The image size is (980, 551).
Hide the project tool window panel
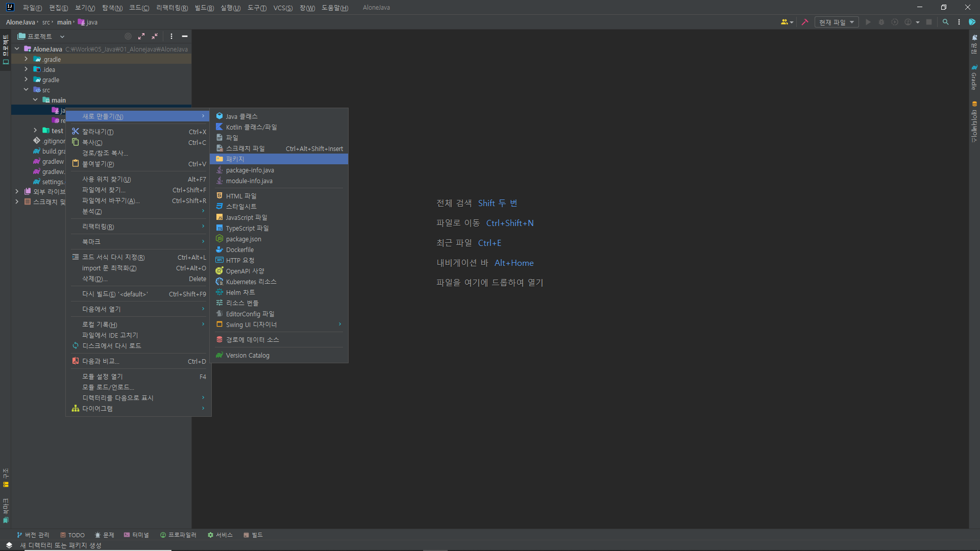point(185,36)
